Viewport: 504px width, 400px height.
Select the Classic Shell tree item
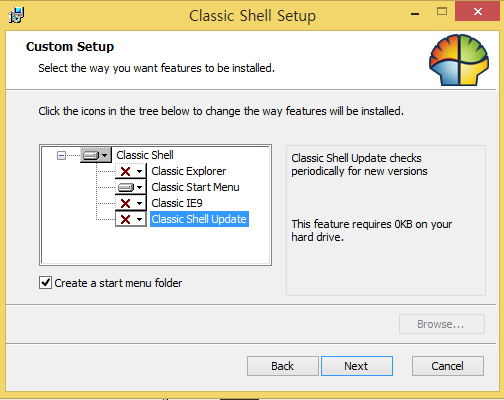tap(145, 155)
